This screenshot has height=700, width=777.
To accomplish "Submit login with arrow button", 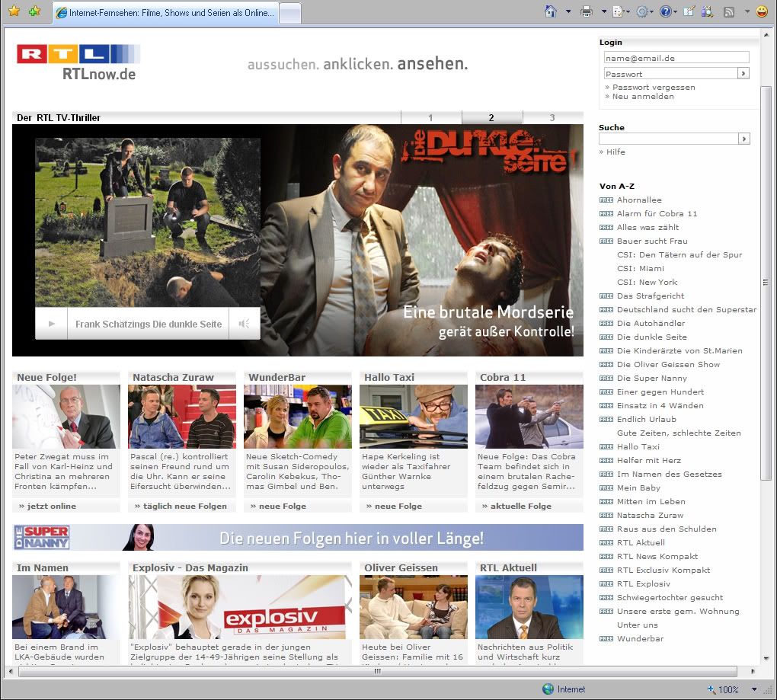I will [743, 74].
